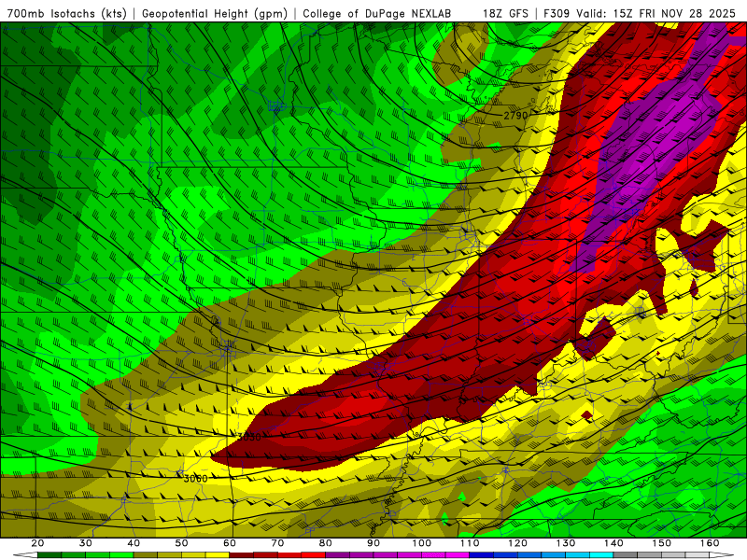Click the 120 value on the color scale
747x560 pixels.
click(x=517, y=543)
